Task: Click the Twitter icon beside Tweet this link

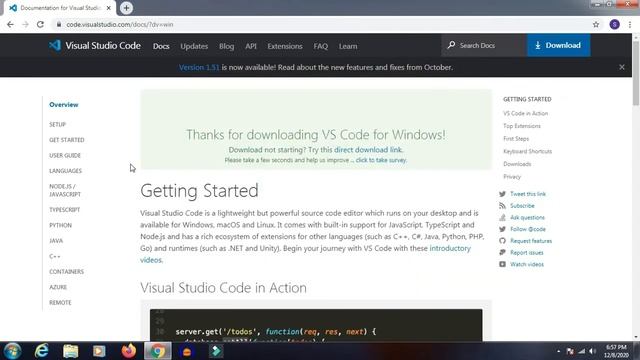Action: click(x=502, y=194)
